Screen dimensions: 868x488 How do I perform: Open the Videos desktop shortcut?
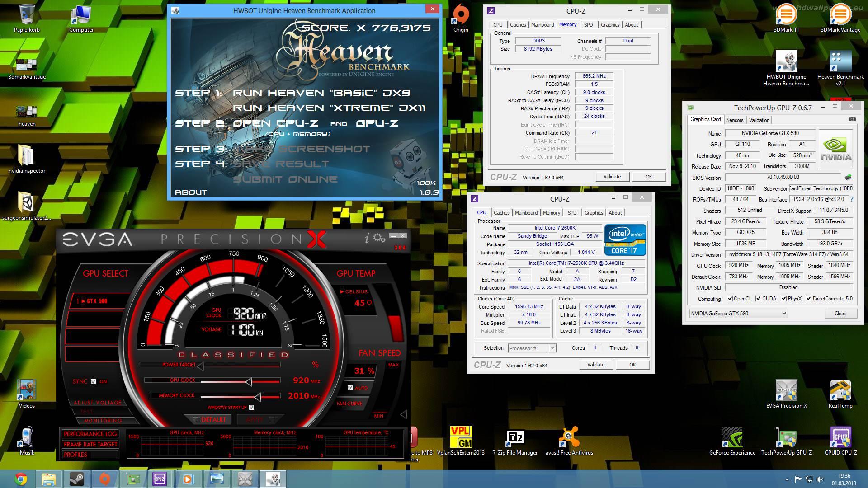click(x=27, y=394)
